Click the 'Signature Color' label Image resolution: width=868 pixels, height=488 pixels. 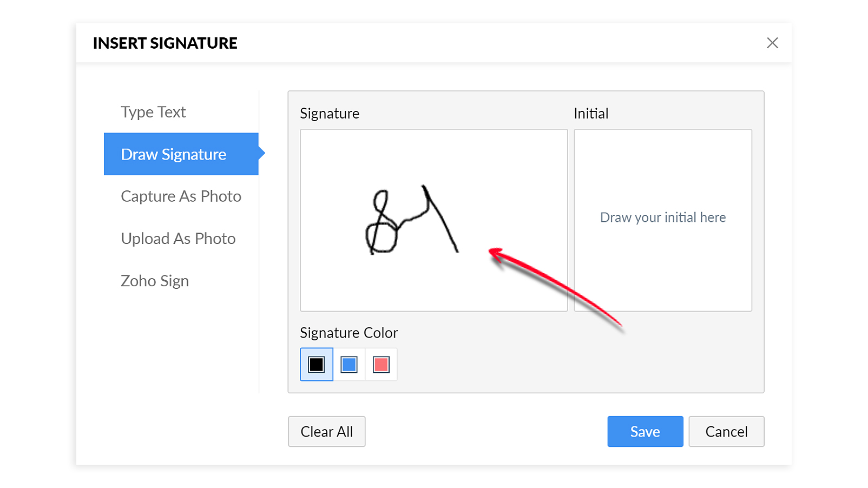[348, 333]
